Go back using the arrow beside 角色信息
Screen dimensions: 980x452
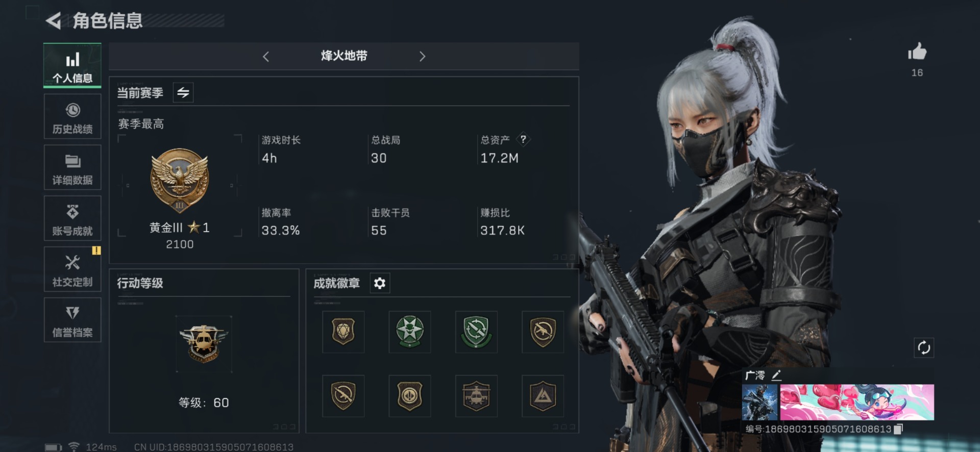click(x=53, y=21)
